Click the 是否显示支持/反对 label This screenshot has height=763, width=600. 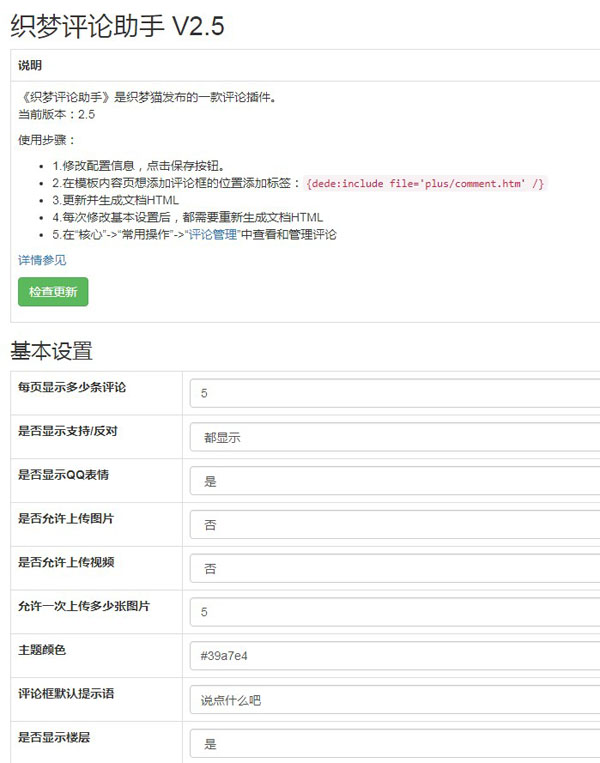click(x=68, y=431)
